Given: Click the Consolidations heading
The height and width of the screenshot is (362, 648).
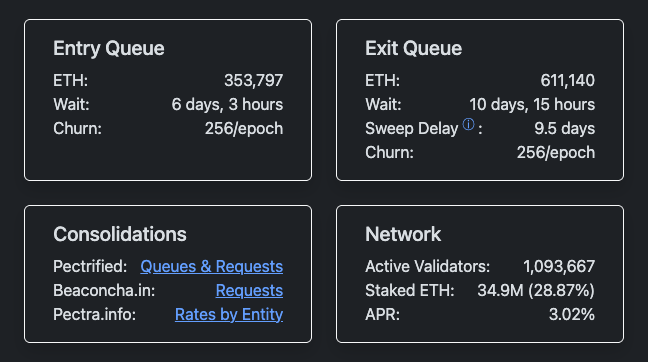Looking at the screenshot, I should point(120,234).
